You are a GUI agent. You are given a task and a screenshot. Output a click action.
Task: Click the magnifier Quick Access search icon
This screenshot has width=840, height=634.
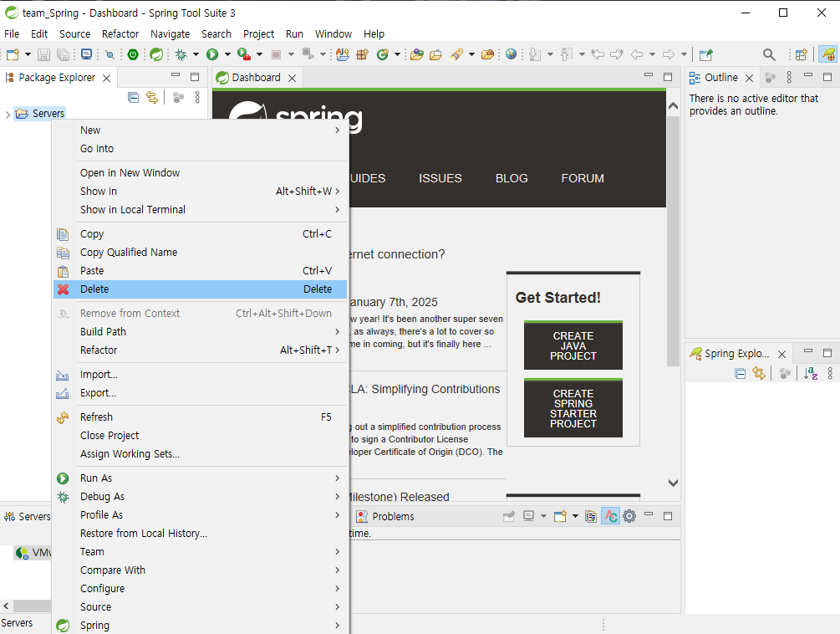(769, 54)
